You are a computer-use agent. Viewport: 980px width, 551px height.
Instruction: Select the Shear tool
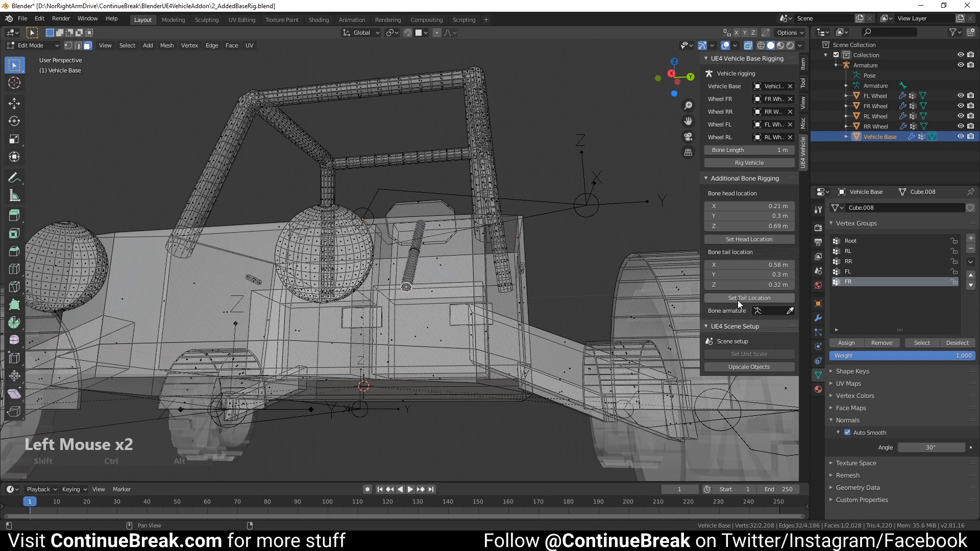pyautogui.click(x=14, y=394)
